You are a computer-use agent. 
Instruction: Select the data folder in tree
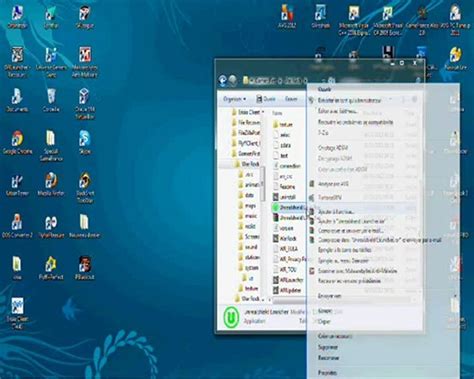pos(246,195)
